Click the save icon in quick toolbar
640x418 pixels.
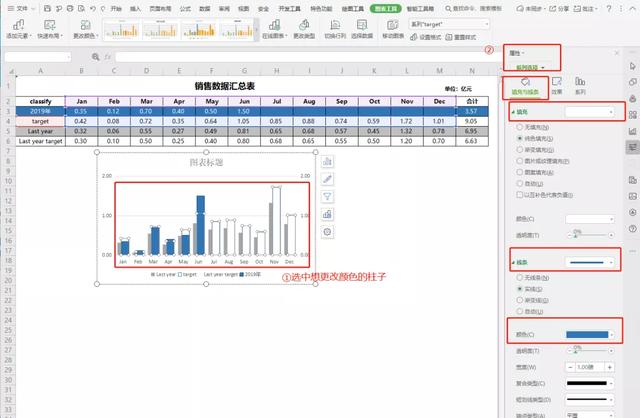pyautogui.click(x=47, y=8)
